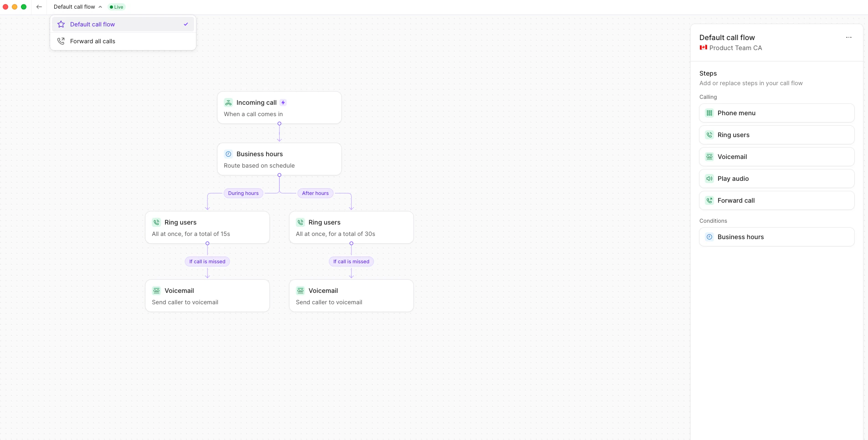Select the Play audio speaker icon
Viewport: 868px width, 440px height.
(x=709, y=179)
